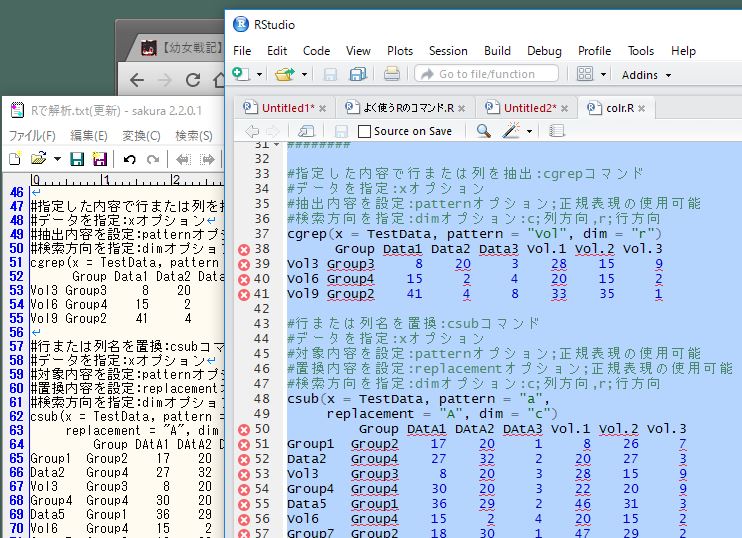The width and height of the screenshot is (742, 538).
Task: Toggle the Source on Save checkbox
Action: 364,131
